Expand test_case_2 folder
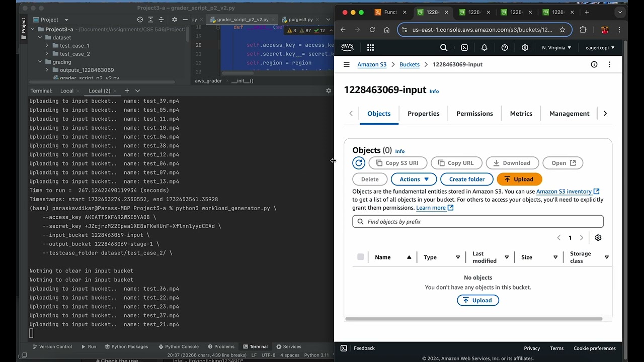The height and width of the screenshot is (362, 644). [47, 54]
